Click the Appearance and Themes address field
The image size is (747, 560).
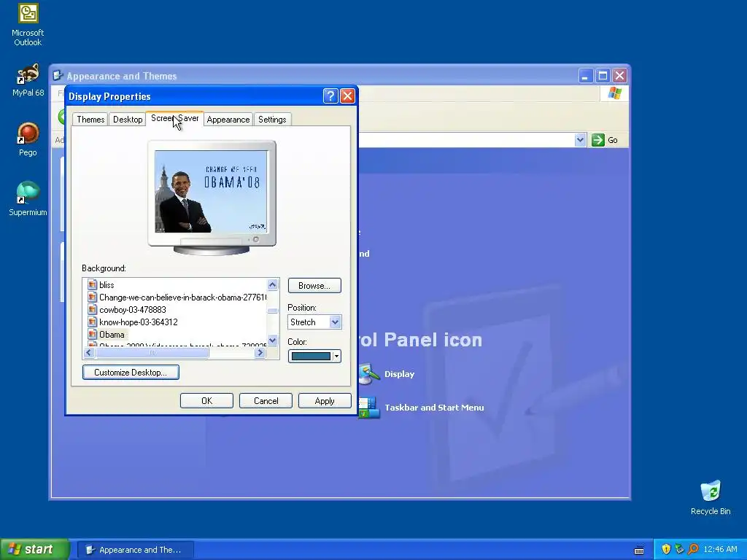[x=465, y=140]
